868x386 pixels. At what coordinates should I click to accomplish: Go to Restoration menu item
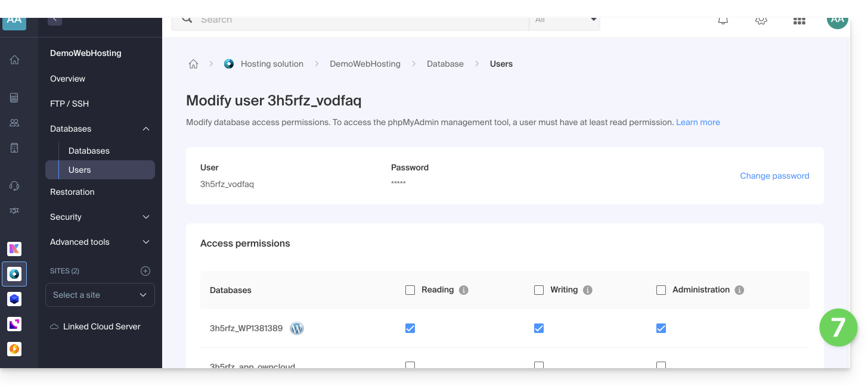[x=72, y=192]
